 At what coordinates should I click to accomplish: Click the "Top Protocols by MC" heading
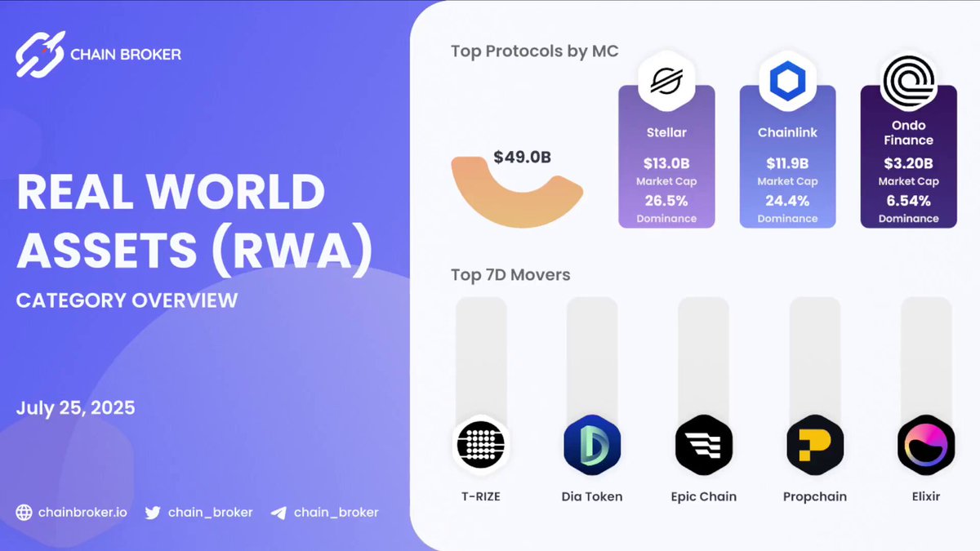point(534,51)
